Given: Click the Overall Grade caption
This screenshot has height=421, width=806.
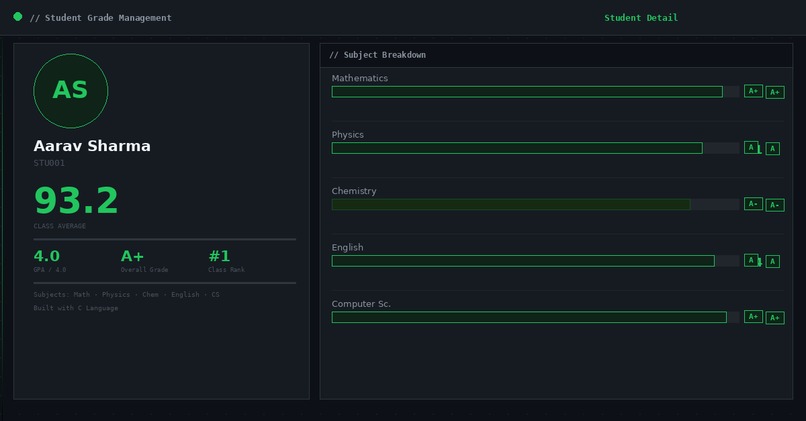Looking at the screenshot, I should pyautogui.click(x=144, y=269).
